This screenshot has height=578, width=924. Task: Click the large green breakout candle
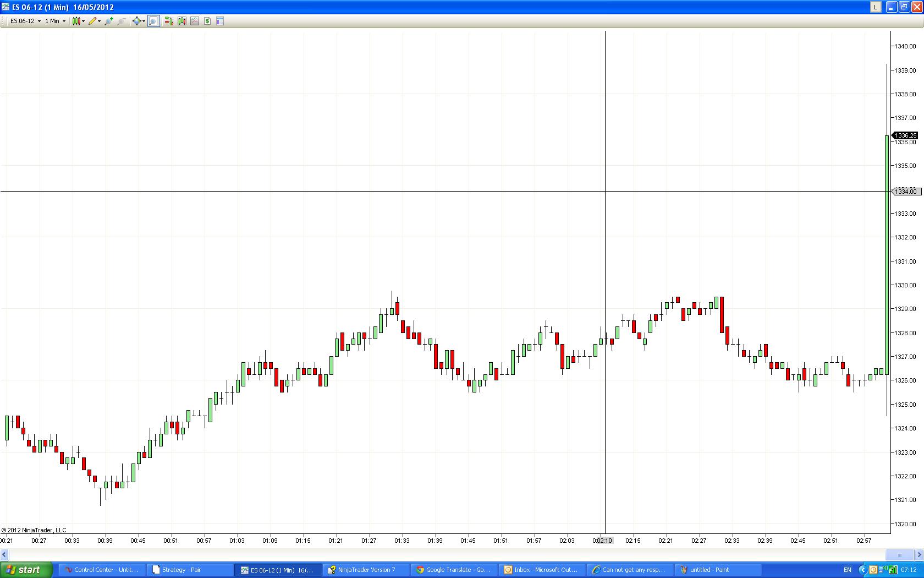[887, 255]
